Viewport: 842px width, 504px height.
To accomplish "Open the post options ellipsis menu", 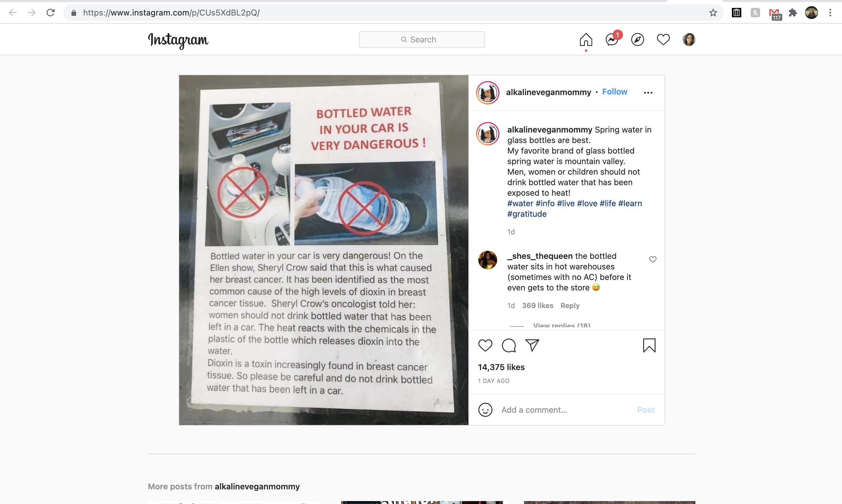I will tap(648, 92).
